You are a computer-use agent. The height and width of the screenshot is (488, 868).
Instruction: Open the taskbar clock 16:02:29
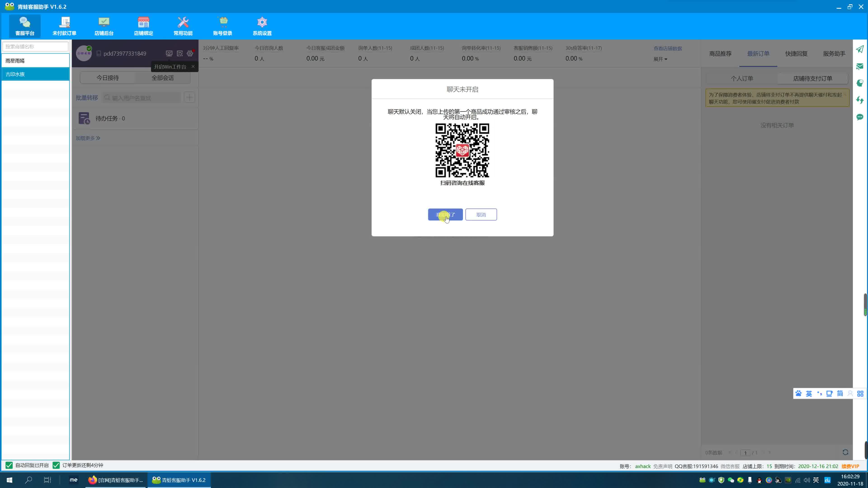[x=850, y=480]
